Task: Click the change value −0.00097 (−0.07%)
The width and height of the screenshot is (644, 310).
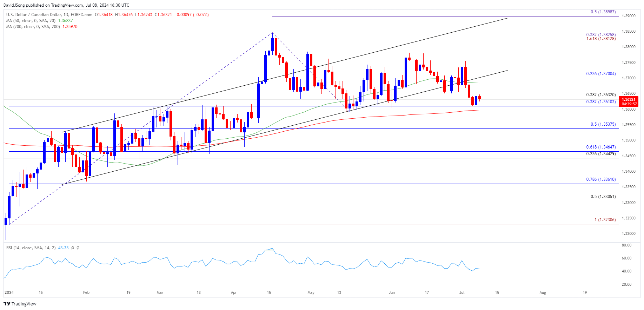Action: coord(192,15)
